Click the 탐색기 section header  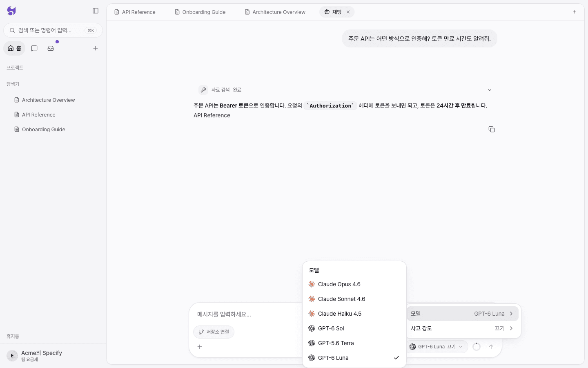[13, 84]
